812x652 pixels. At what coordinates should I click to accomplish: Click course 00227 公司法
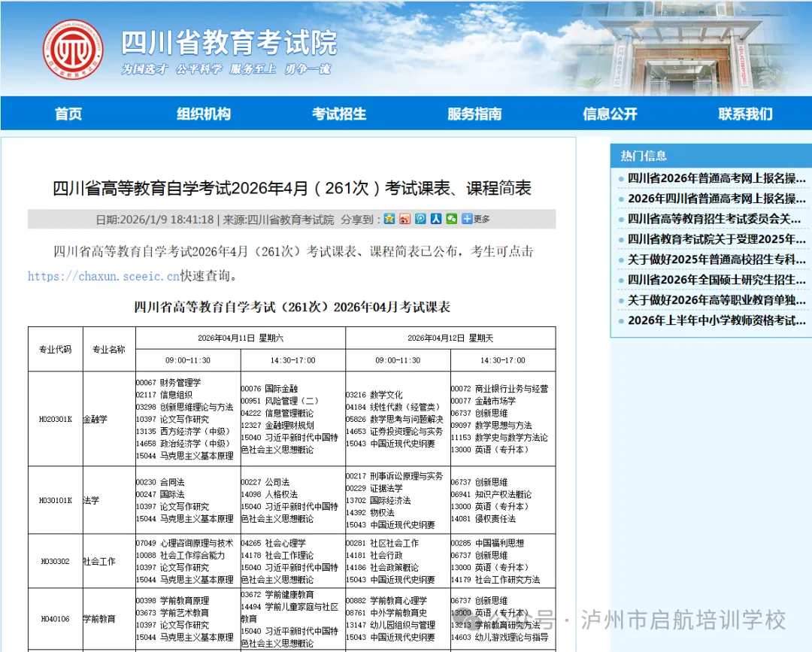point(265,482)
